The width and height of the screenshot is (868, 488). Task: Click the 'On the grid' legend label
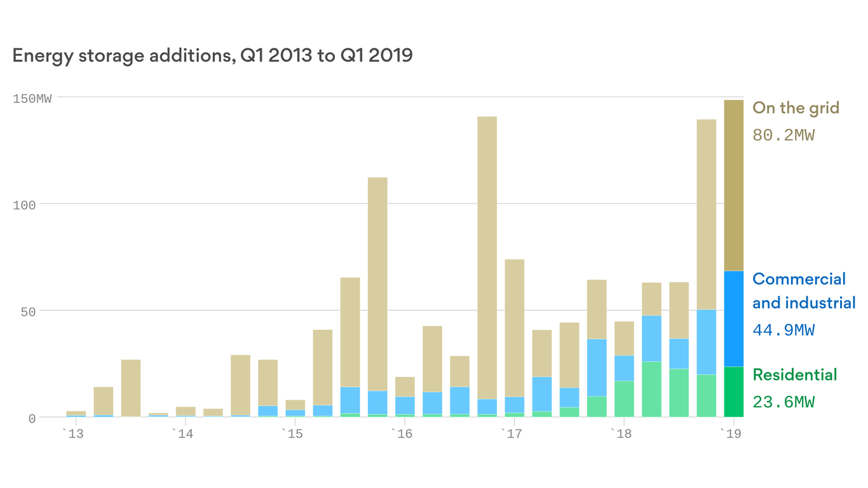click(x=795, y=108)
